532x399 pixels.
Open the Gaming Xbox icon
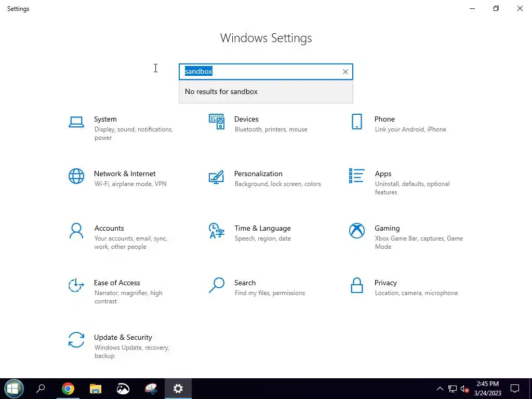[x=356, y=231]
